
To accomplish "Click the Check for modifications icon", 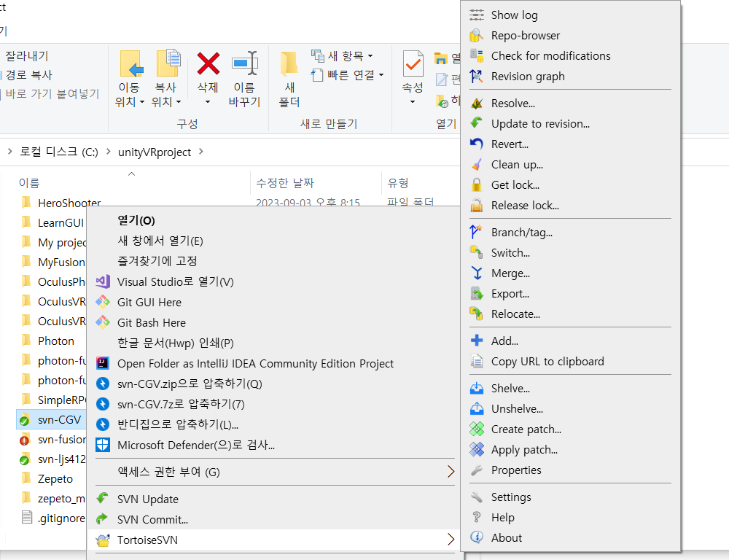I will (x=477, y=56).
